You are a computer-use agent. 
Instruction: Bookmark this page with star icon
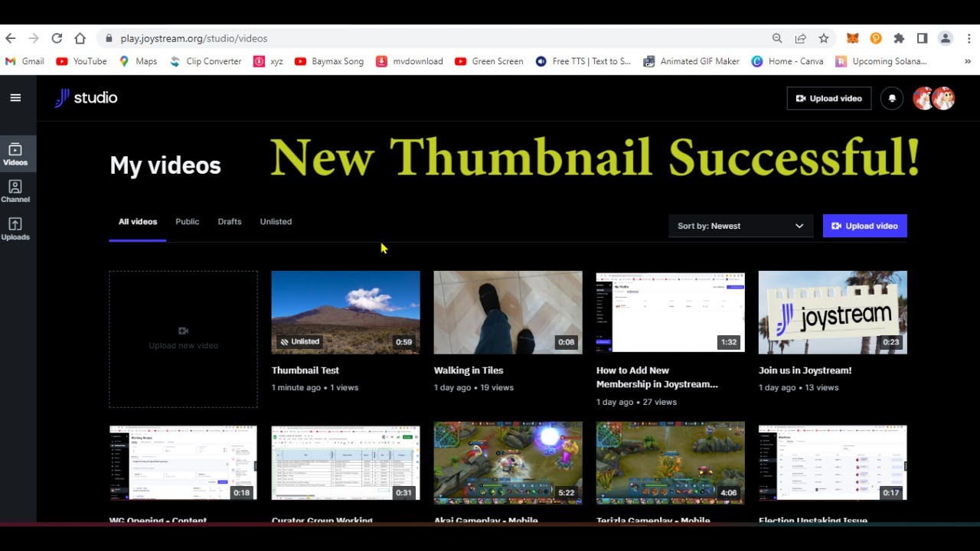pos(824,38)
